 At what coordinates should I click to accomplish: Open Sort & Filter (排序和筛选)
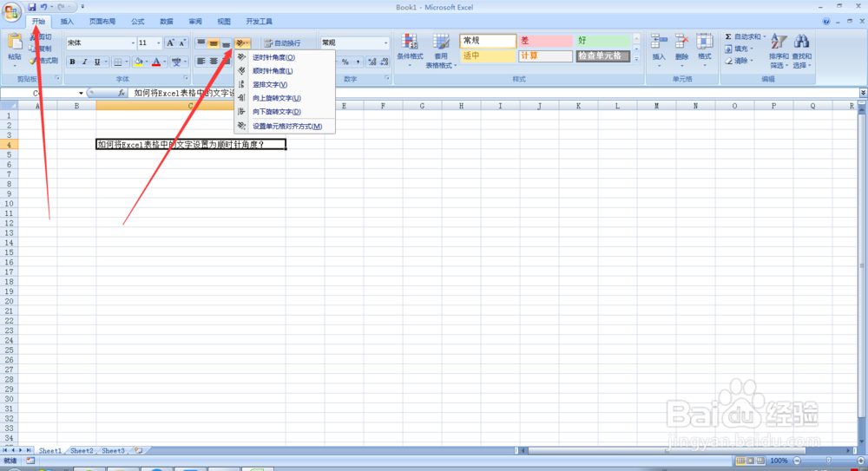tap(779, 50)
